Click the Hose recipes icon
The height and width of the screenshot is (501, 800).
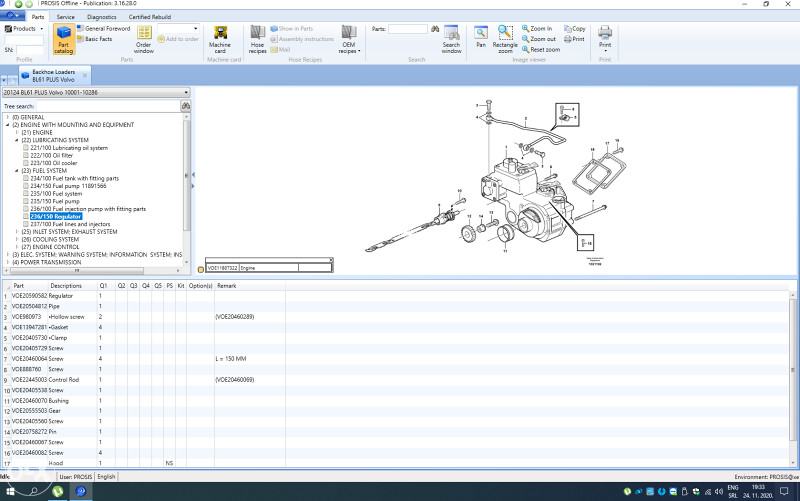tap(257, 39)
